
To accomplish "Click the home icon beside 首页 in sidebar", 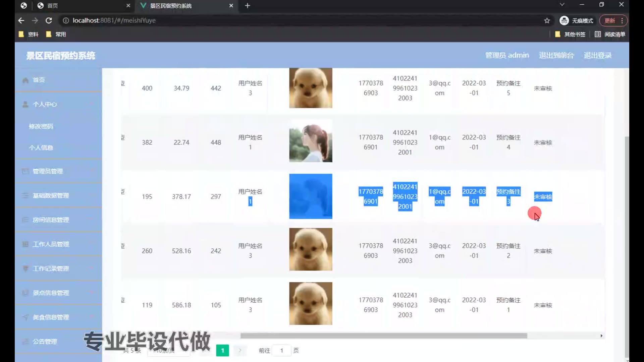I will 25,80.
